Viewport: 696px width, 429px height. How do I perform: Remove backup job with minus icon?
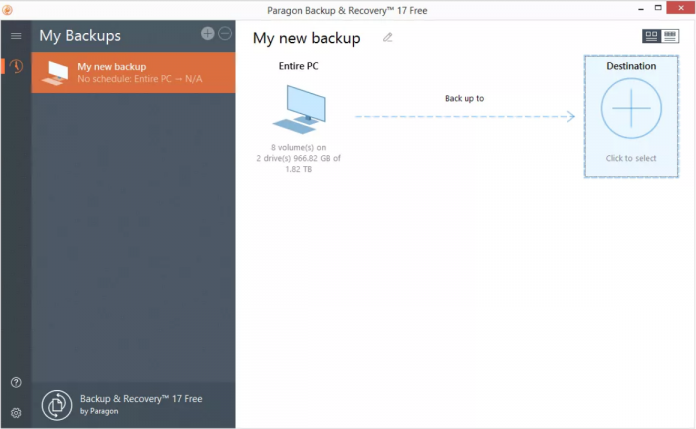pyautogui.click(x=225, y=33)
